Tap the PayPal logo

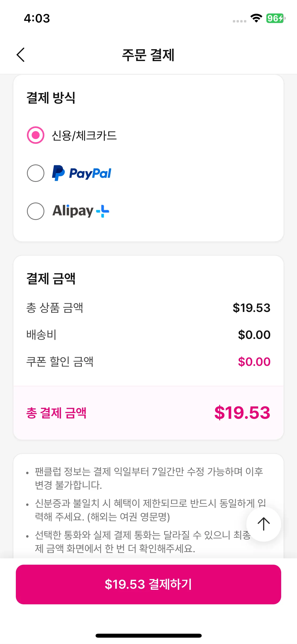point(82,173)
